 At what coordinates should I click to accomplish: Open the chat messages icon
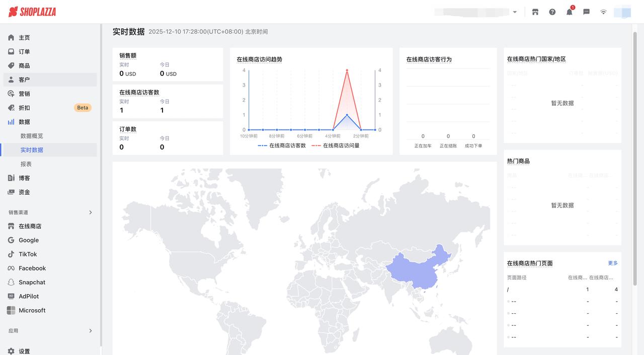tap(586, 12)
